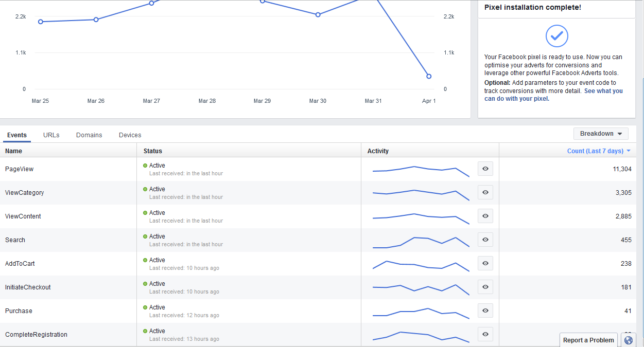
Task: Preview ViewContent activity via eye icon
Action: pyautogui.click(x=485, y=216)
